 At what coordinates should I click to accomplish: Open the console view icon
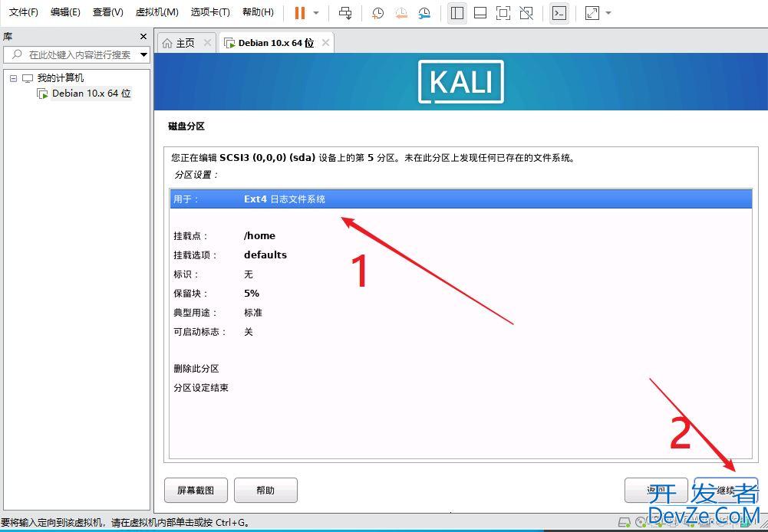(559, 13)
